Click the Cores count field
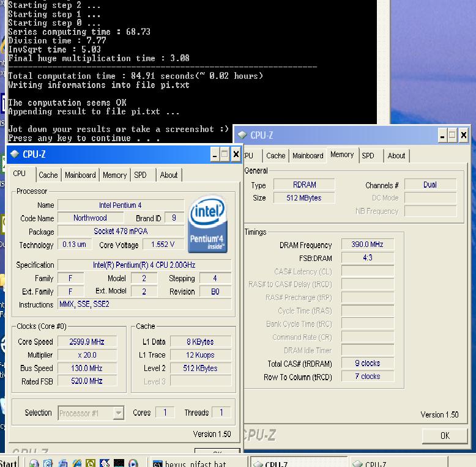476x467 pixels. tap(165, 413)
